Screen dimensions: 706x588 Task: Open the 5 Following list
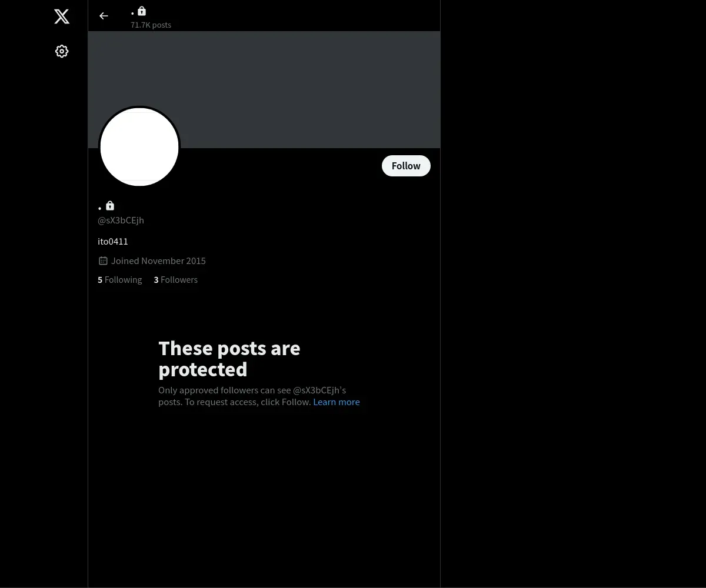coord(120,280)
